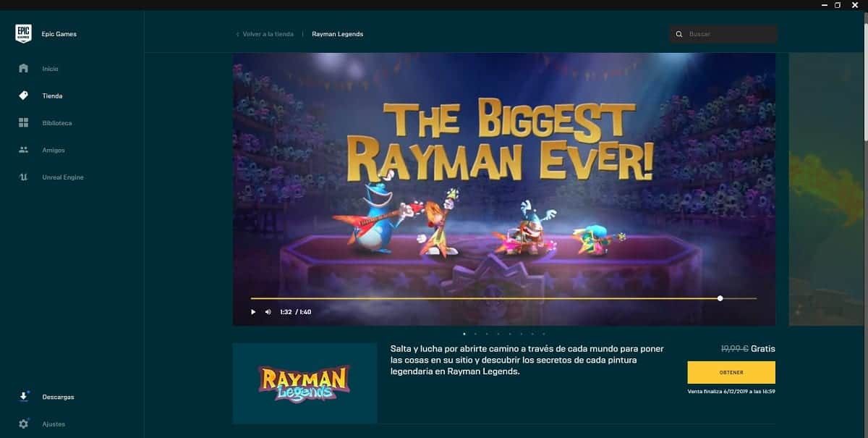
Task: Click the 1:32 / 1:40 time display
Action: point(295,312)
